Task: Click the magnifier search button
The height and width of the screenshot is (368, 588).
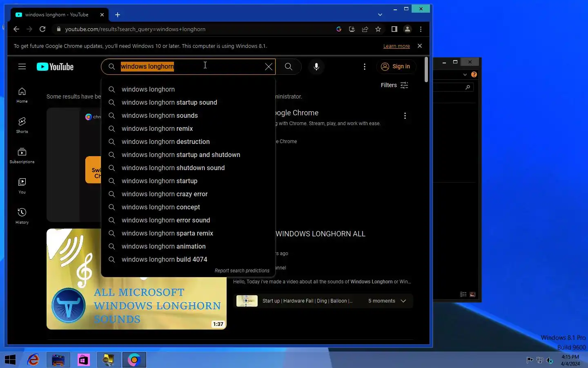Action: (x=288, y=67)
